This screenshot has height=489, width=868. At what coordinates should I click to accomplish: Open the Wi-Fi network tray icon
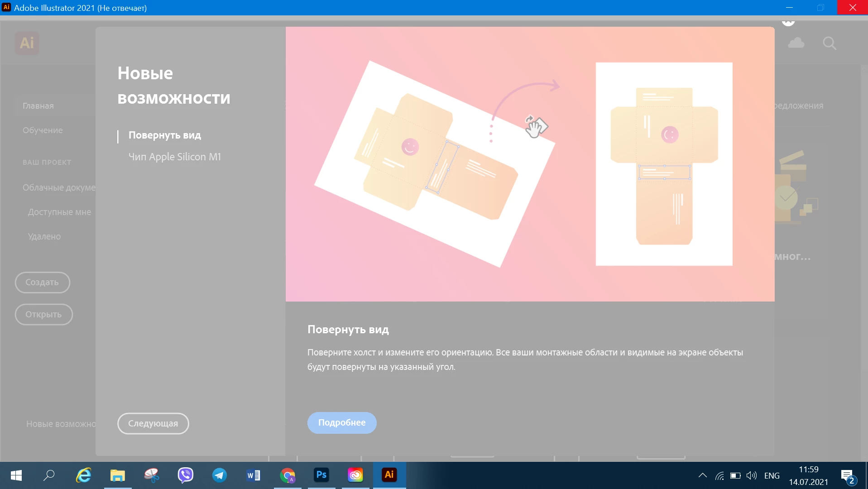719,475
